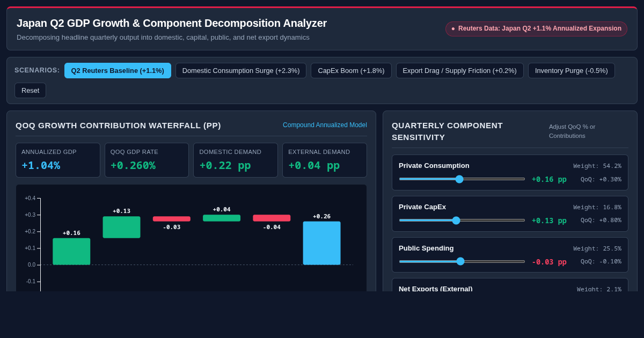Click the Public Spending -0.03 pp value

tap(549, 261)
